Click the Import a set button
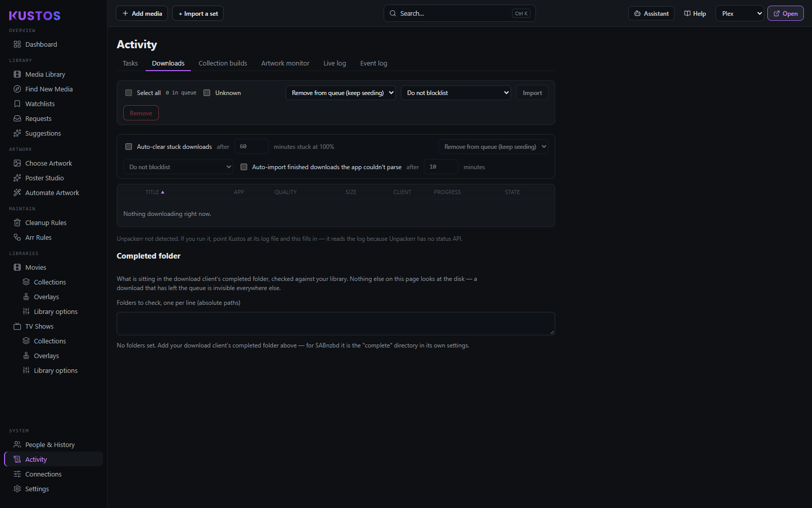Viewport: 812px width, 508px height. pyautogui.click(x=198, y=14)
